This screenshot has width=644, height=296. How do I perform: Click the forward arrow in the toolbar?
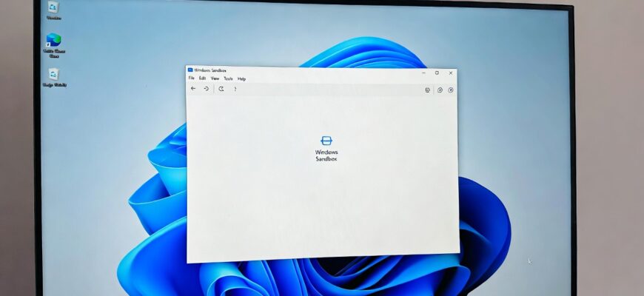coord(207,89)
